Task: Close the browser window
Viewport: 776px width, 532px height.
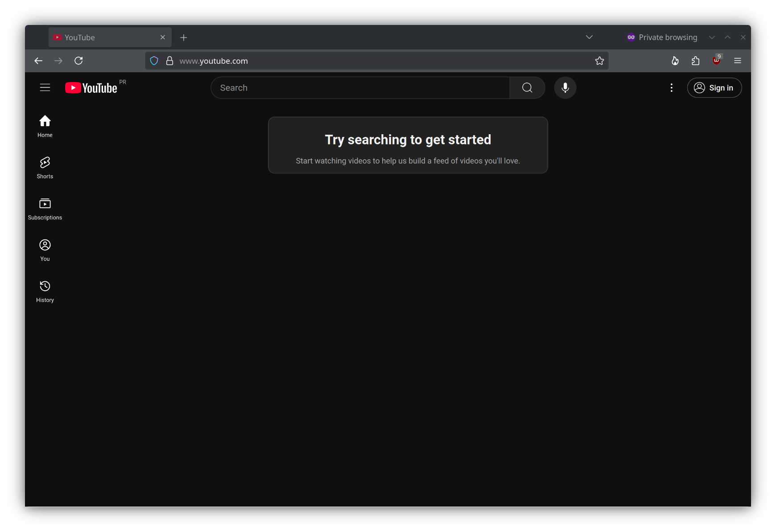Action: [x=743, y=37]
